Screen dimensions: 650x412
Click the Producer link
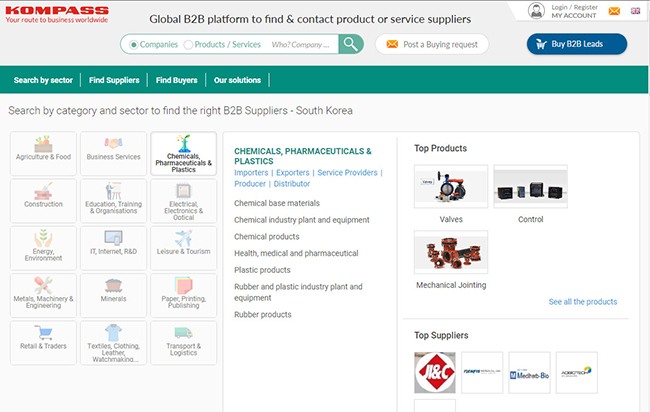250,184
